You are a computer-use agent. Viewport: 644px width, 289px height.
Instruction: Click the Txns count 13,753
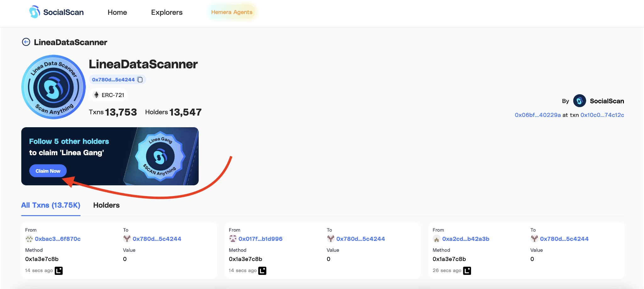point(121,112)
